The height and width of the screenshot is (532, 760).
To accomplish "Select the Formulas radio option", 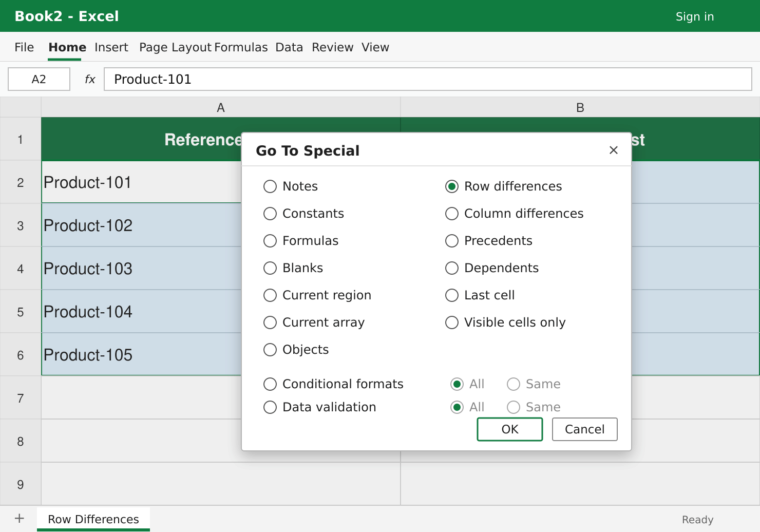I will 301,241.
